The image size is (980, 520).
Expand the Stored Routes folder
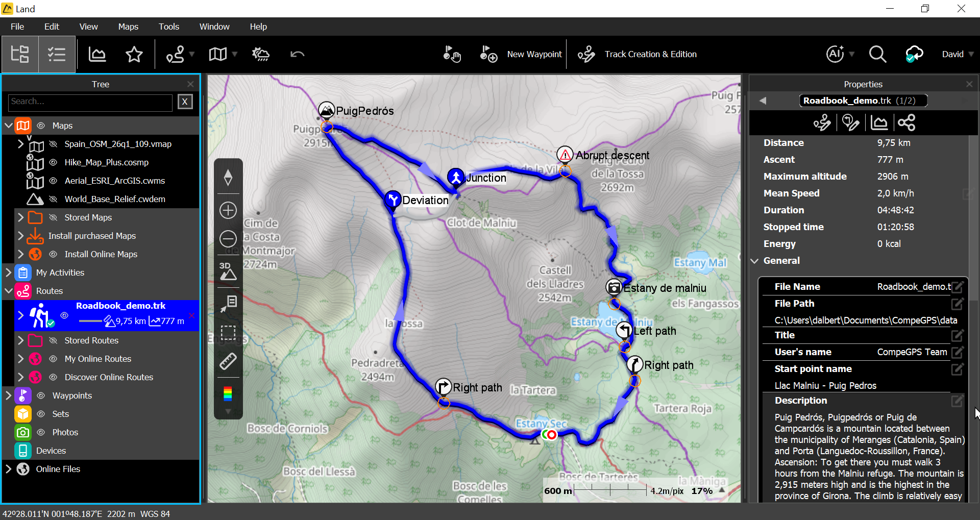tap(20, 340)
